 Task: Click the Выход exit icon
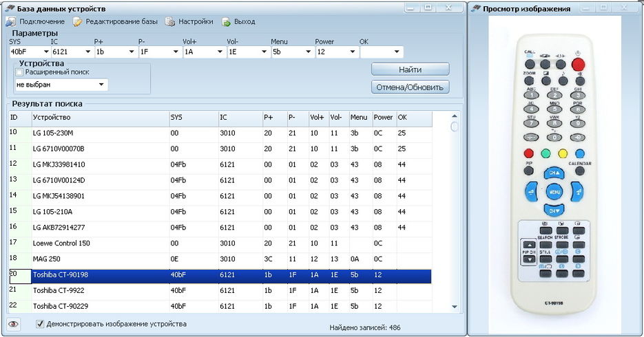227,22
